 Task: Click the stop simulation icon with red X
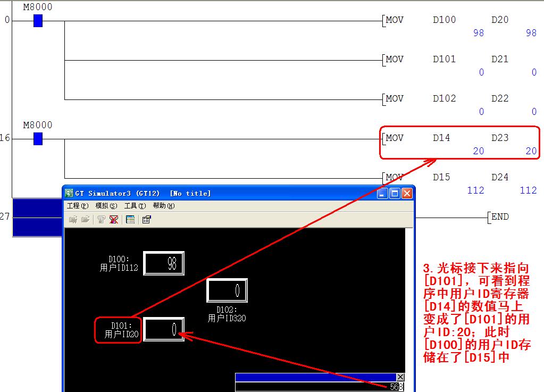(x=113, y=219)
